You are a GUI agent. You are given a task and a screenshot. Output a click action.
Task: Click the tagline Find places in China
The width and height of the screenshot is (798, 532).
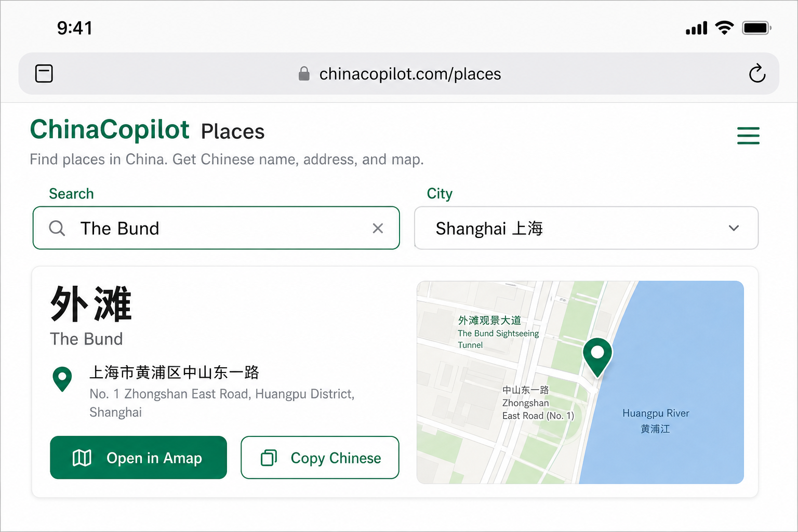227,159
